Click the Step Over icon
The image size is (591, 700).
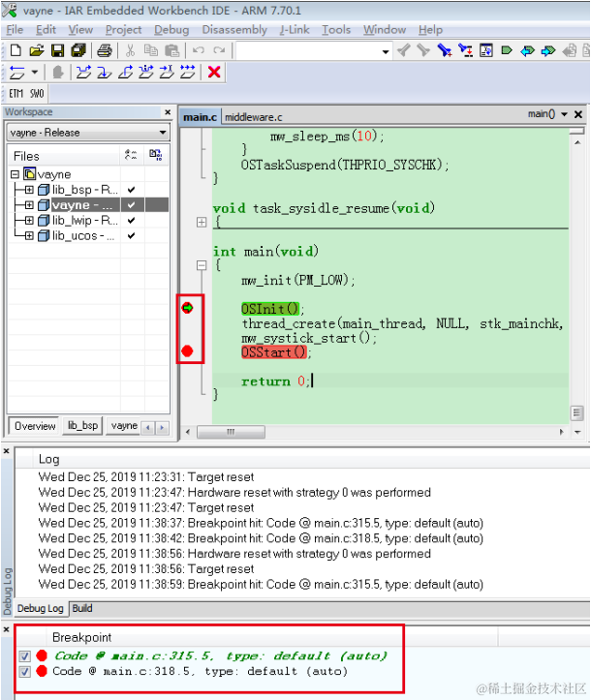pos(83,72)
